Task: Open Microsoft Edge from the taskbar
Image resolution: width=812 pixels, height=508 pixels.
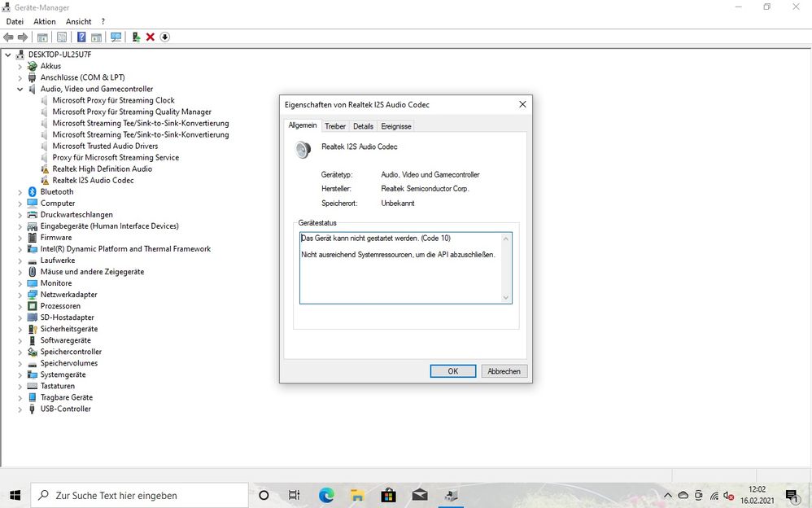Action: click(326, 495)
